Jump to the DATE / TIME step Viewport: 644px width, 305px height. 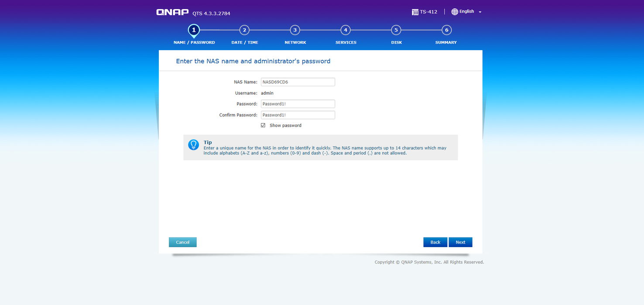[244, 42]
